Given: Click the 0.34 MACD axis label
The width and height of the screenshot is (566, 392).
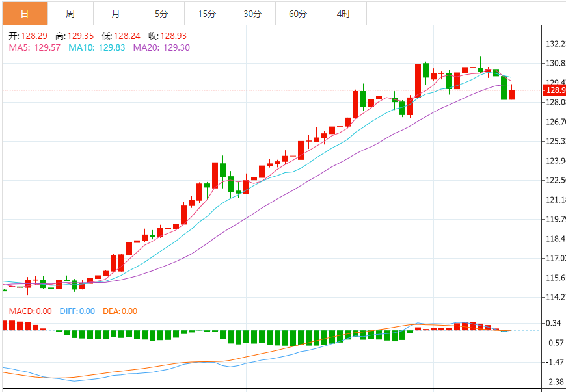Looking at the screenshot, I should [x=554, y=323].
